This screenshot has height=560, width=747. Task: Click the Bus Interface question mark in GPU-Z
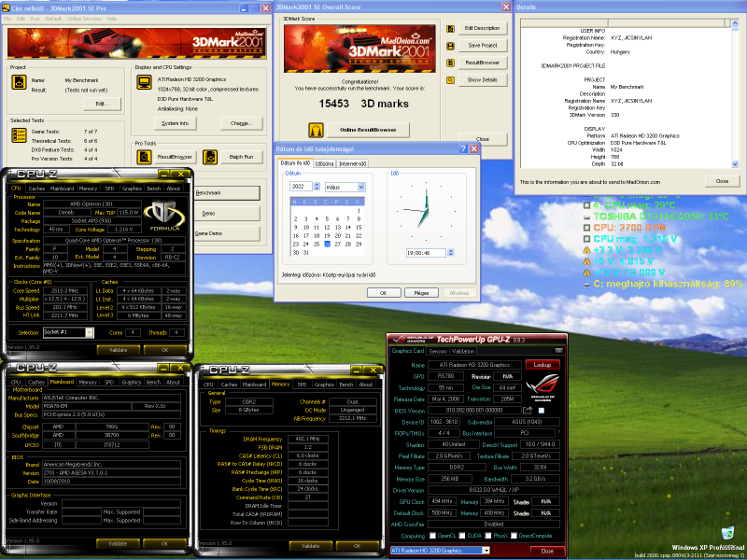pyautogui.click(x=558, y=433)
